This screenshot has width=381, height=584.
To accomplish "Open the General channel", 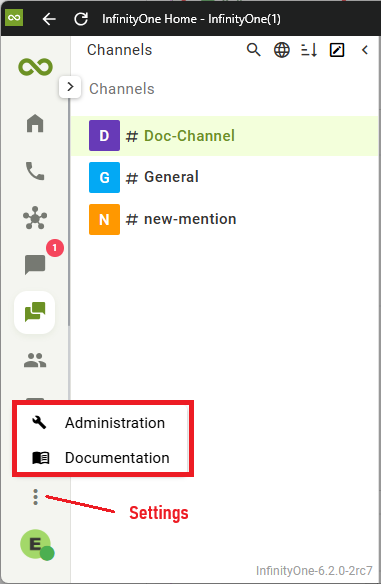I will 225,177.
